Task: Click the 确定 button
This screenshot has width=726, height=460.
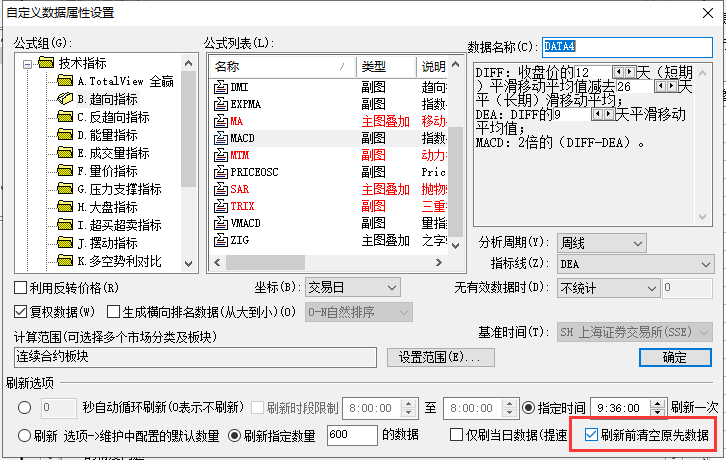Action: coord(675,358)
